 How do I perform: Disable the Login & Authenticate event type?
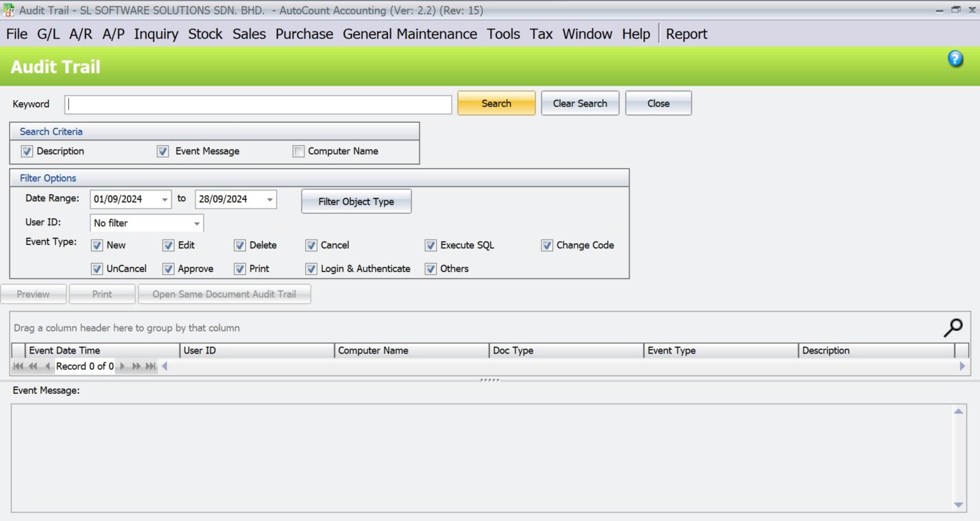tap(311, 269)
